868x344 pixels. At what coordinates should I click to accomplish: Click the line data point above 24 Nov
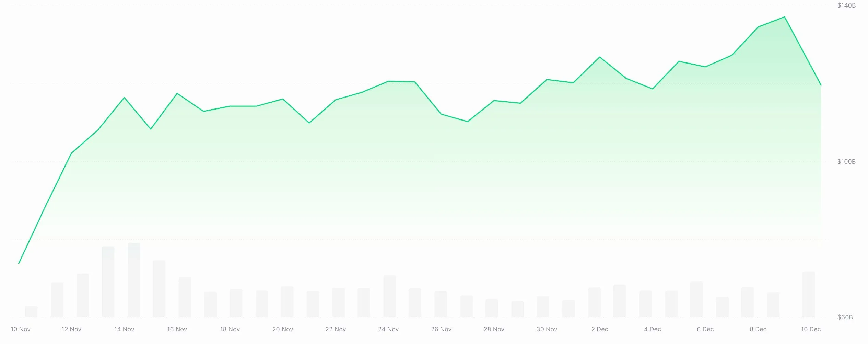click(x=388, y=81)
